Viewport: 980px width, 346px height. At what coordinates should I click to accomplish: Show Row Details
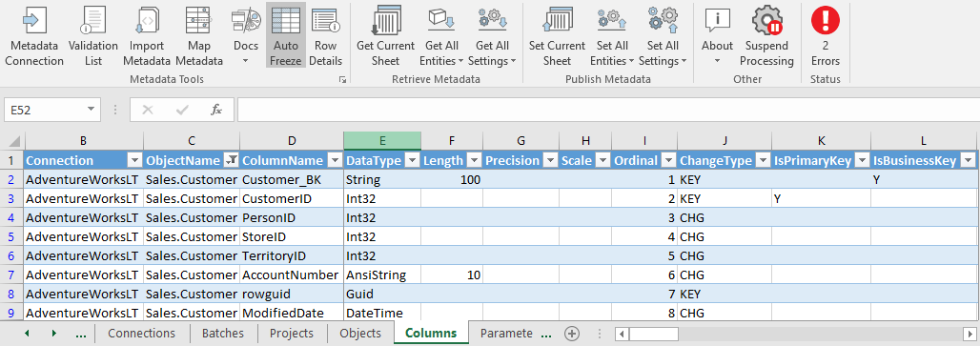326,35
